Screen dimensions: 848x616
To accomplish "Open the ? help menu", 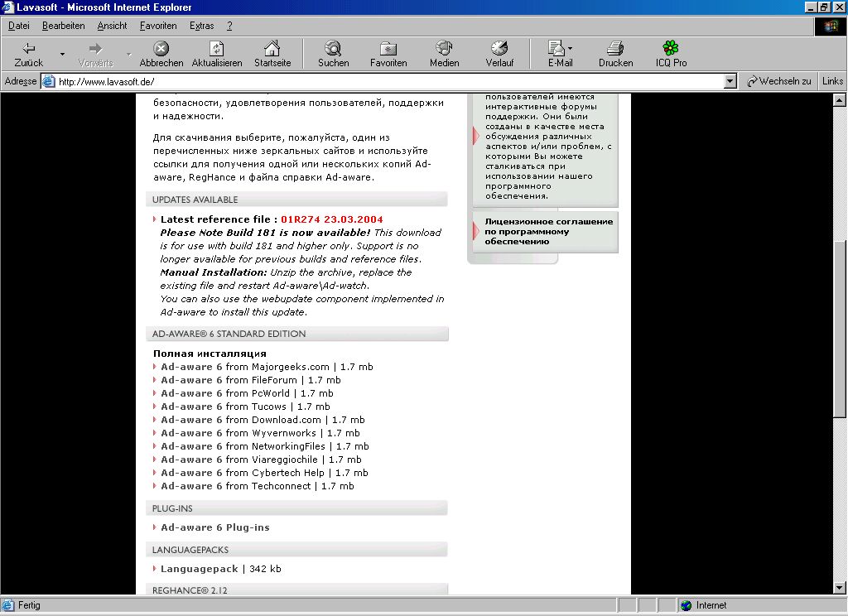I will pyautogui.click(x=229, y=26).
